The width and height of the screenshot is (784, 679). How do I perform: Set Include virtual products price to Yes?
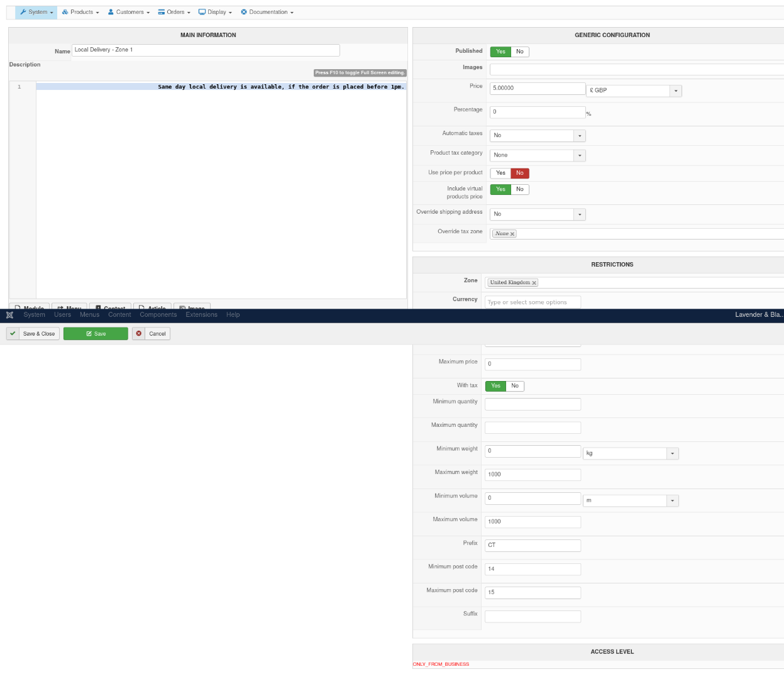[x=500, y=189]
